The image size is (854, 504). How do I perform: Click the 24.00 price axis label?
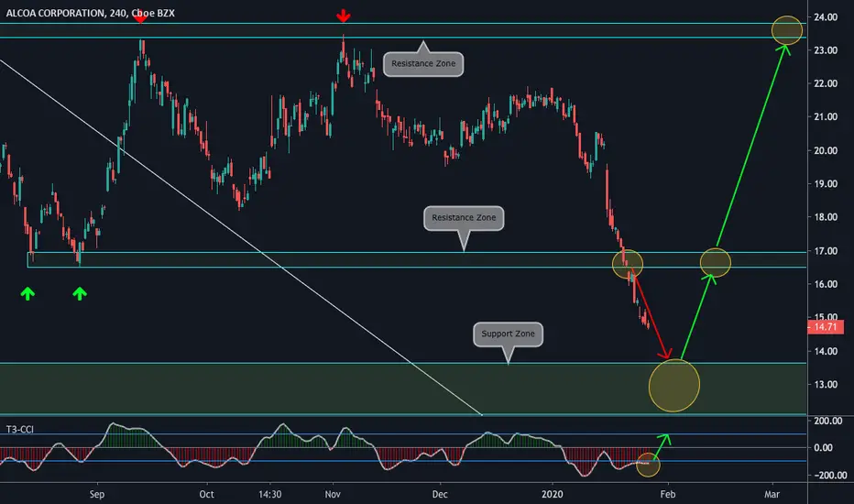[x=825, y=17]
